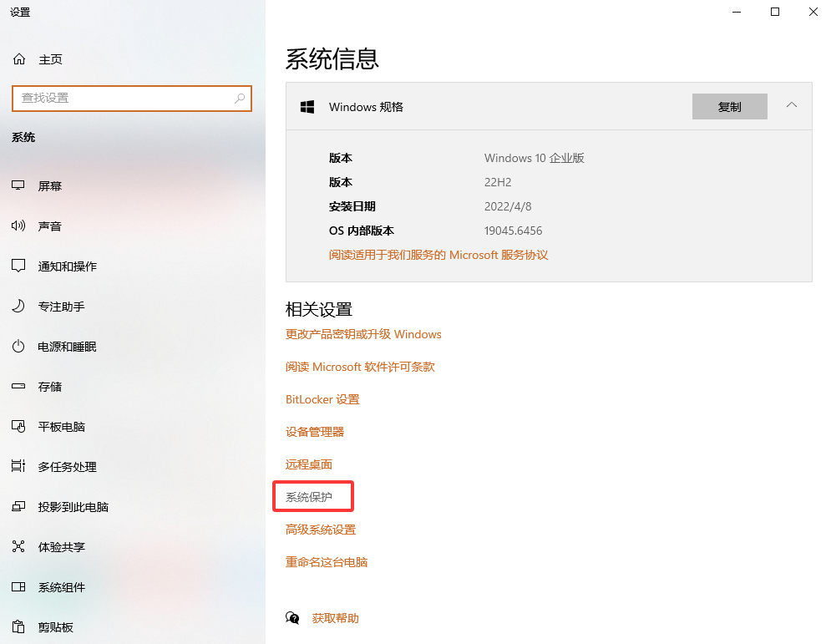This screenshot has width=826, height=644.
Task: Click the 系统 category heading
Action: (x=23, y=137)
